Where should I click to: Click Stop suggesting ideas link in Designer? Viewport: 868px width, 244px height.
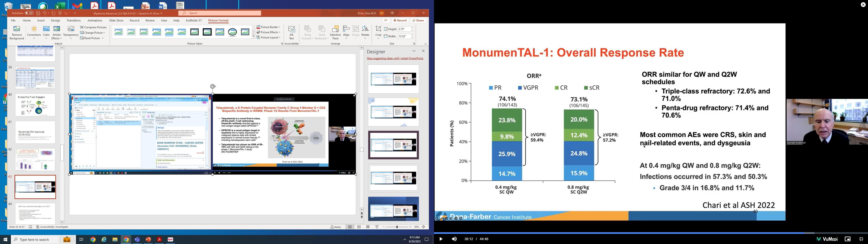pyautogui.click(x=395, y=58)
